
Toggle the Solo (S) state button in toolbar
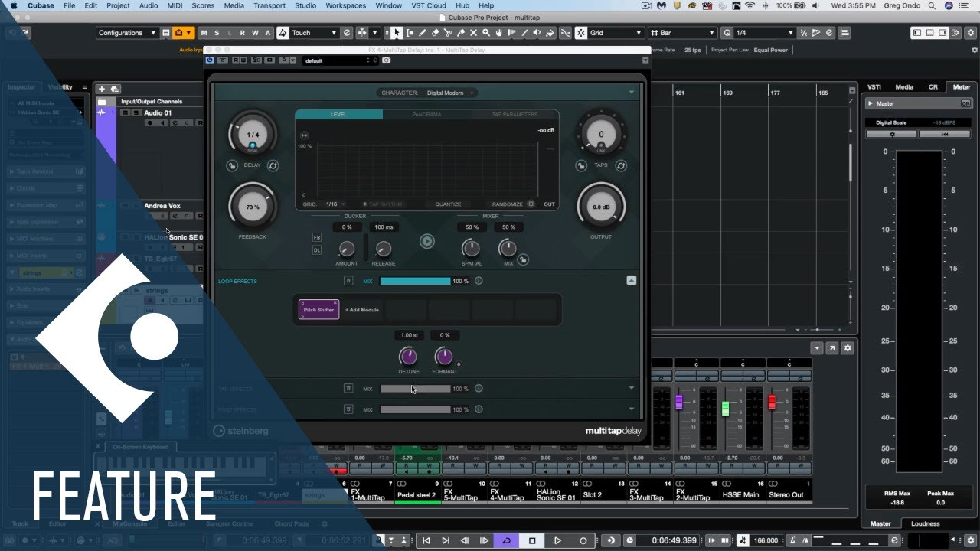point(217,33)
